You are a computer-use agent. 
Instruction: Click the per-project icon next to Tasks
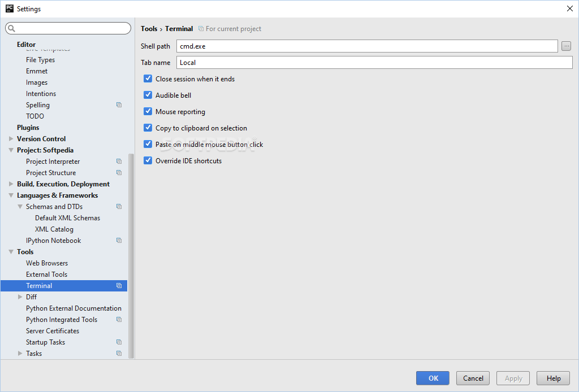(119, 353)
